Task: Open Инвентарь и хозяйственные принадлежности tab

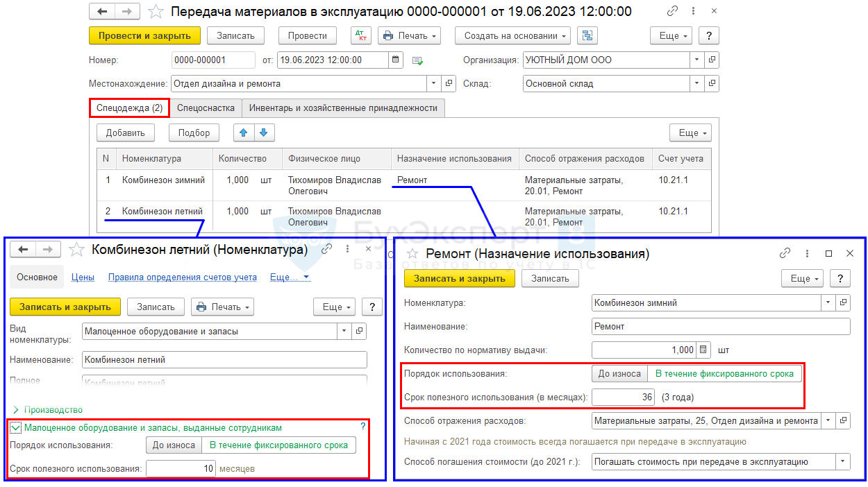Action: click(343, 108)
